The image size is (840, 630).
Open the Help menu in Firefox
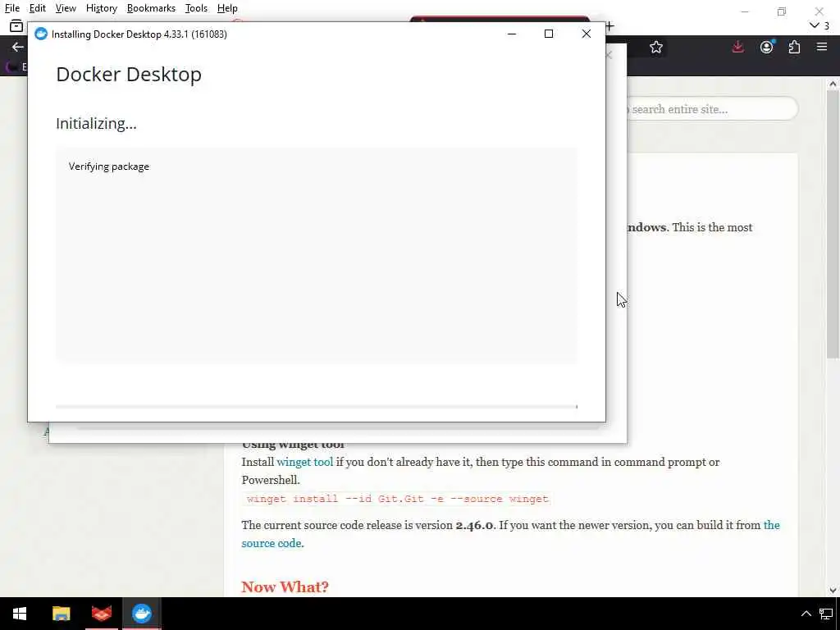coord(227,8)
